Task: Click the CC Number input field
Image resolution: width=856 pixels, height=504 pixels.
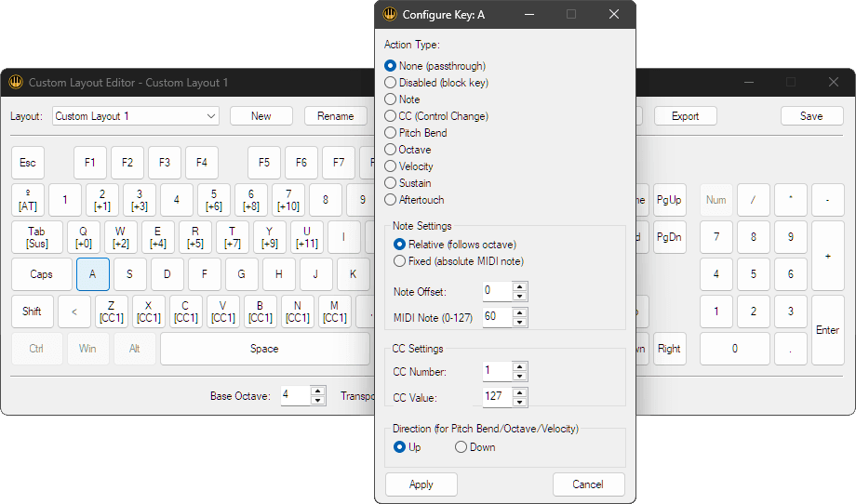Action: pyautogui.click(x=498, y=371)
